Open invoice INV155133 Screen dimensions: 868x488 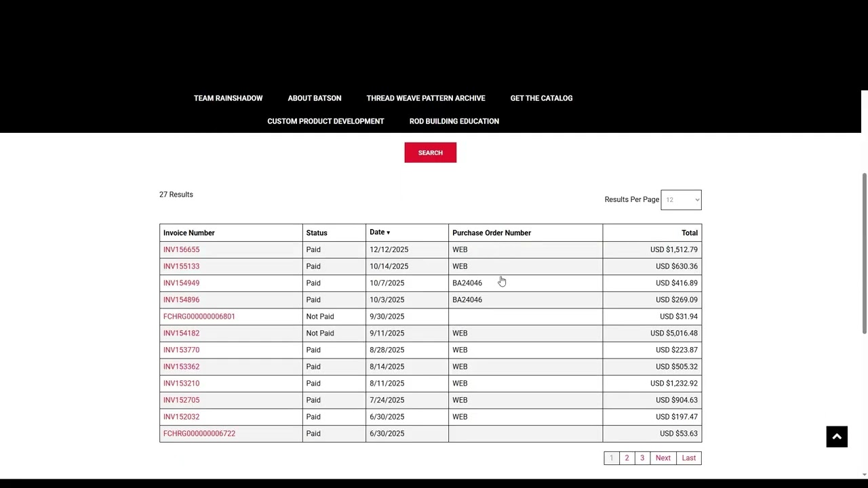pos(181,266)
